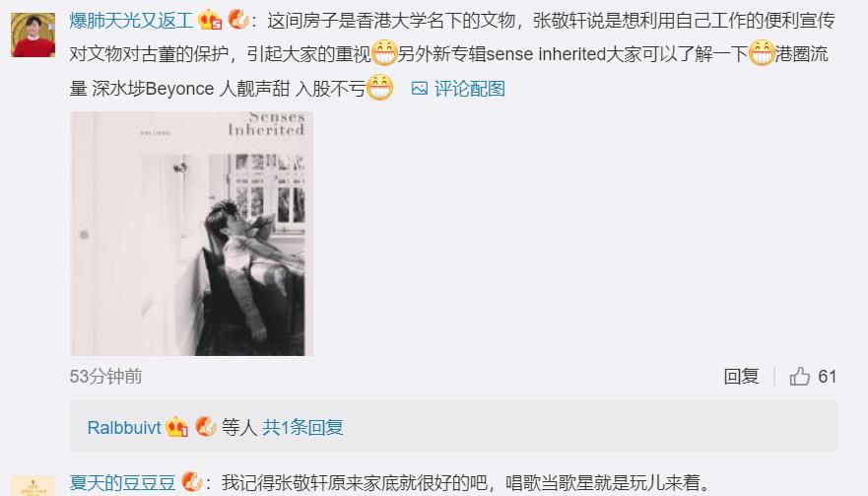Click flame badge beside Ralbbuivt
The height and width of the screenshot is (496, 868).
tap(205, 426)
